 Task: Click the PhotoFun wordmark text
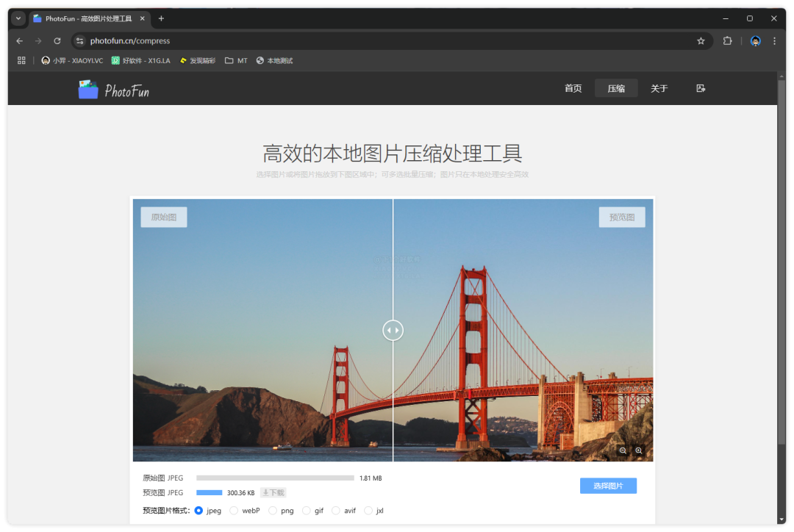pyautogui.click(x=126, y=91)
